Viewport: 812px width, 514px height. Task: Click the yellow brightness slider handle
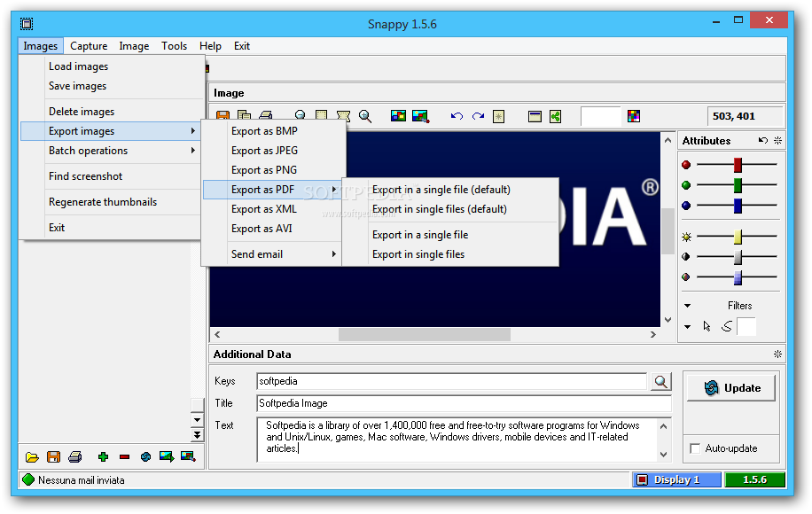click(x=738, y=237)
